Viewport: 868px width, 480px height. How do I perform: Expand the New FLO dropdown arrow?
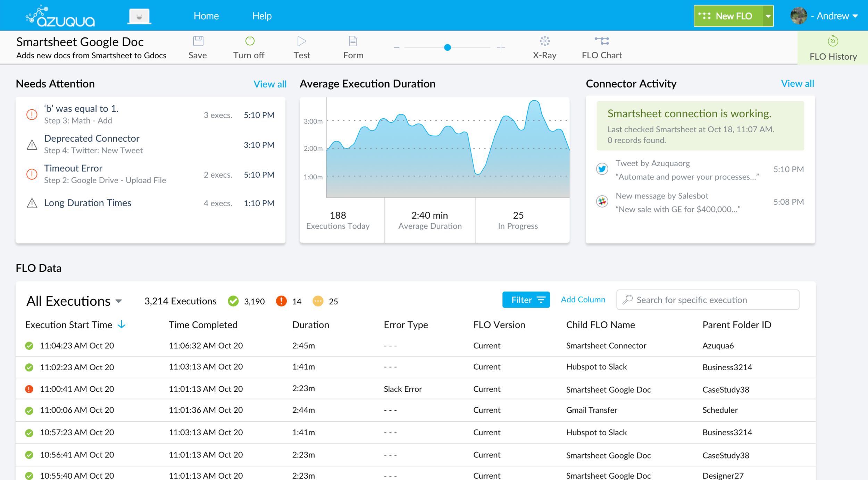point(768,16)
